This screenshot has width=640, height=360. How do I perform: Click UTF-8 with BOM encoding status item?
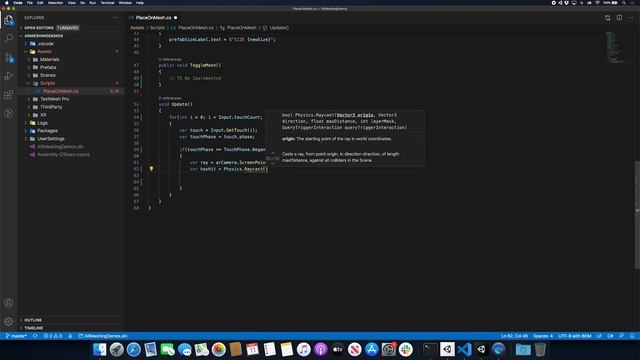[575, 336]
